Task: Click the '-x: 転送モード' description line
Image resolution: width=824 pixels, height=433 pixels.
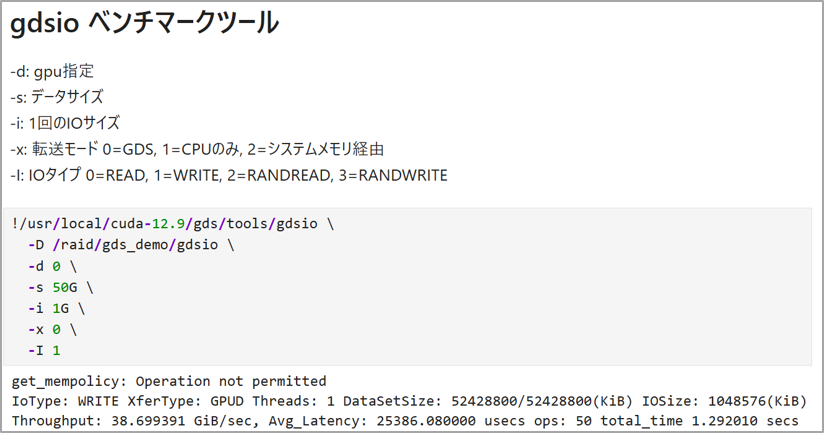Action: pyautogui.click(x=197, y=149)
